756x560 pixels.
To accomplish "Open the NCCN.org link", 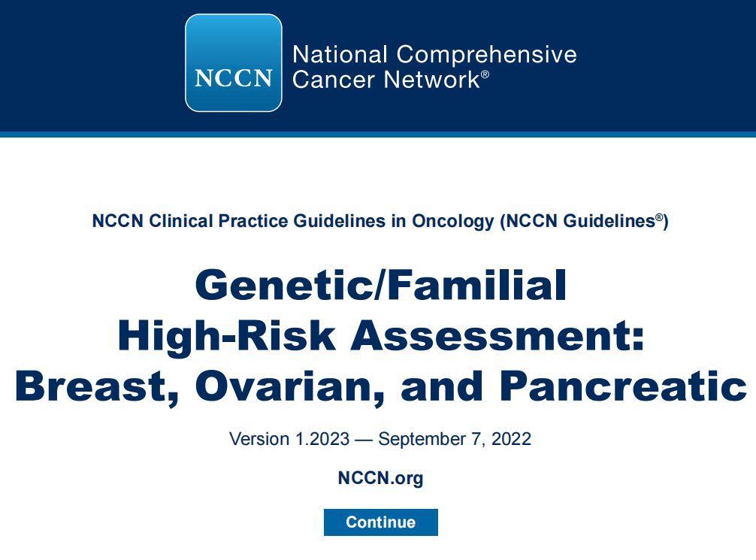I will 380,477.
